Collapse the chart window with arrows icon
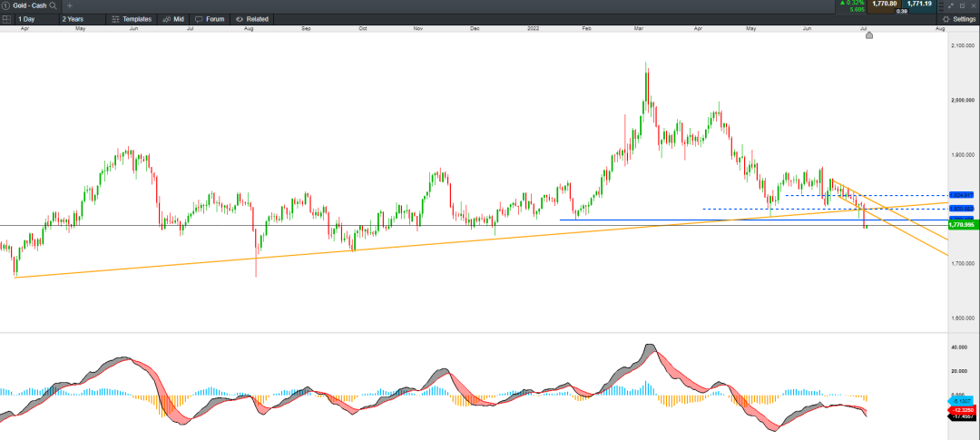The width and height of the screenshot is (980, 440). (951, 5)
